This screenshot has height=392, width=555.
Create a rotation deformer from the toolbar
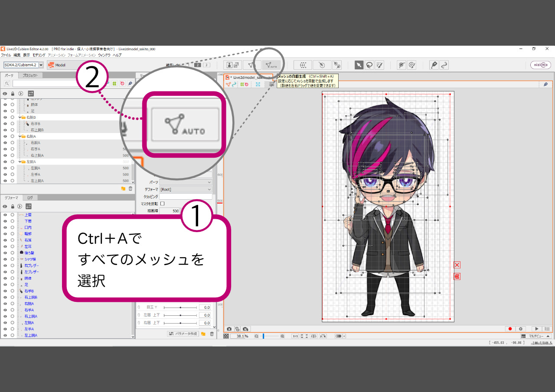click(322, 65)
